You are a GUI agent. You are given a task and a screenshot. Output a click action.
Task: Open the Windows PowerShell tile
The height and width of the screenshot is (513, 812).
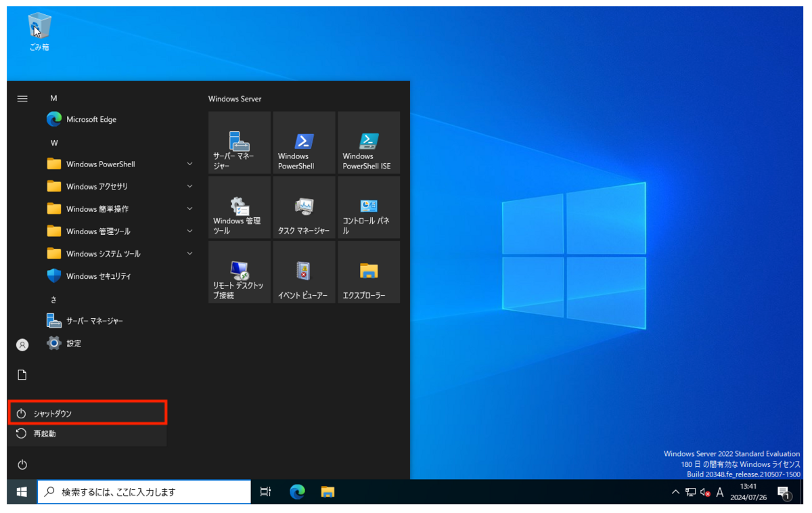pyautogui.click(x=304, y=142)
